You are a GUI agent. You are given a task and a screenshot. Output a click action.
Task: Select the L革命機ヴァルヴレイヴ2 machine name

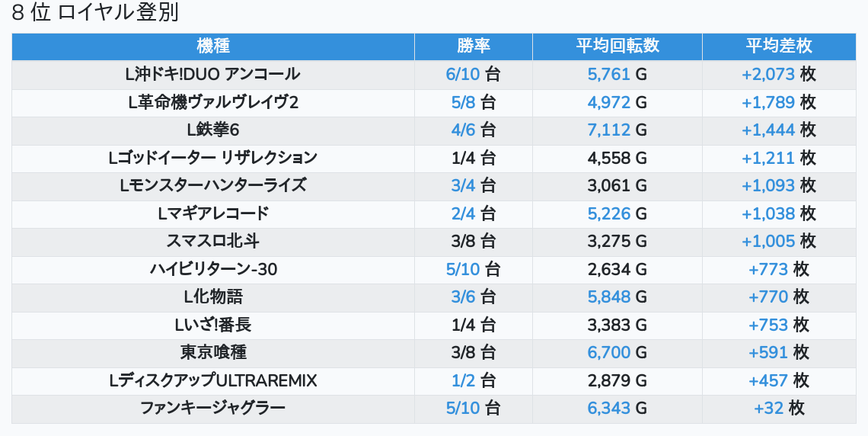(212, 102)
